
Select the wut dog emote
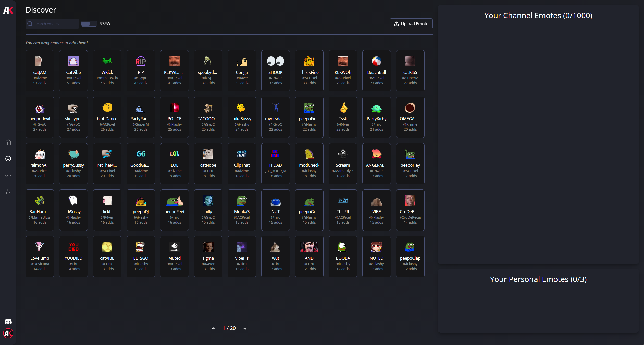[x=276, y=257]
